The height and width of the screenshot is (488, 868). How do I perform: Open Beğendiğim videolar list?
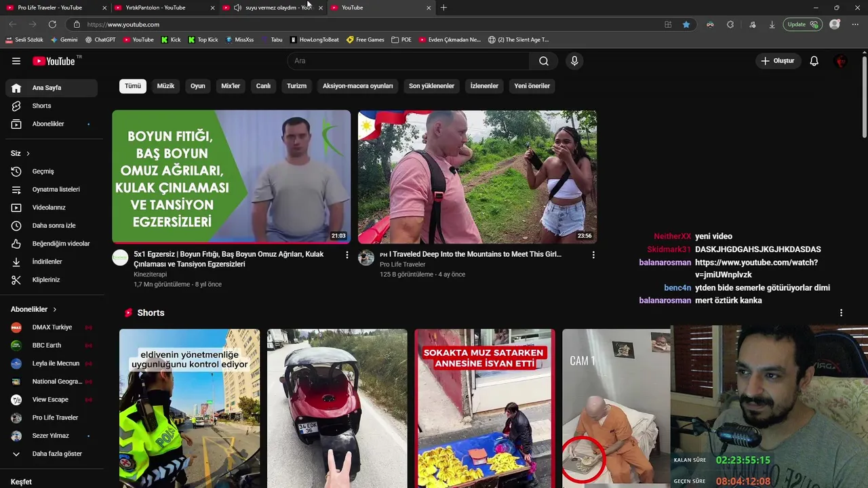(52, 243)
